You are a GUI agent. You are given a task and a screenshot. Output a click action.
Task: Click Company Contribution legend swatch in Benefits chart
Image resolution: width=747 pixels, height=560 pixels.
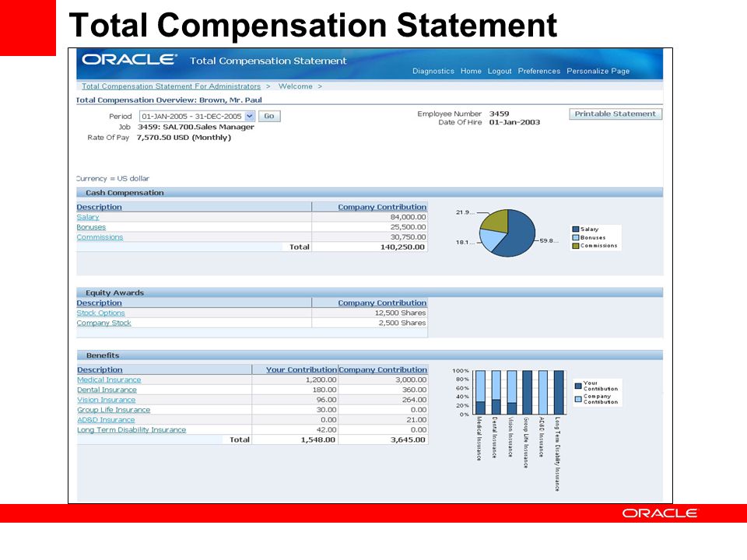(x=578, y=399)
